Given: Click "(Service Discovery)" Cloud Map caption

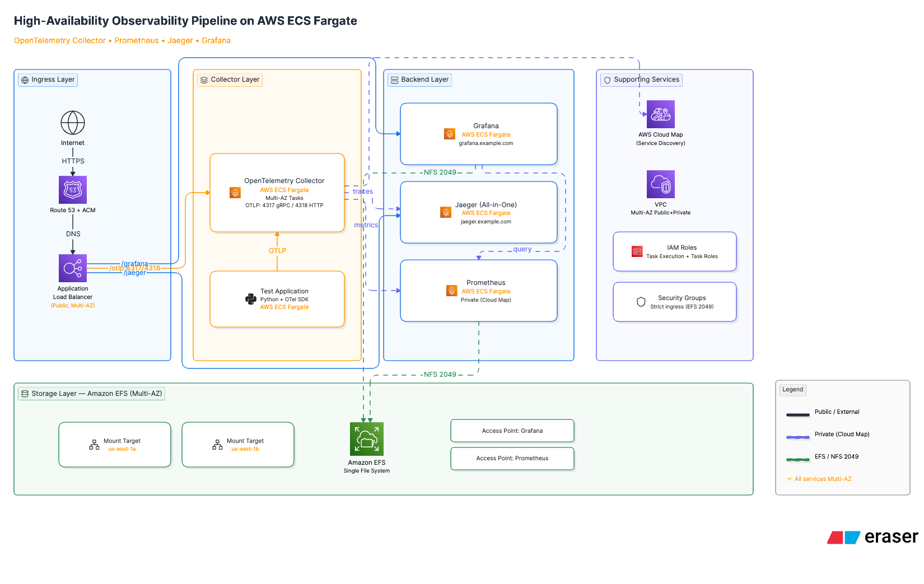Looking at the screenshot, I should click(x=661, y=143).
